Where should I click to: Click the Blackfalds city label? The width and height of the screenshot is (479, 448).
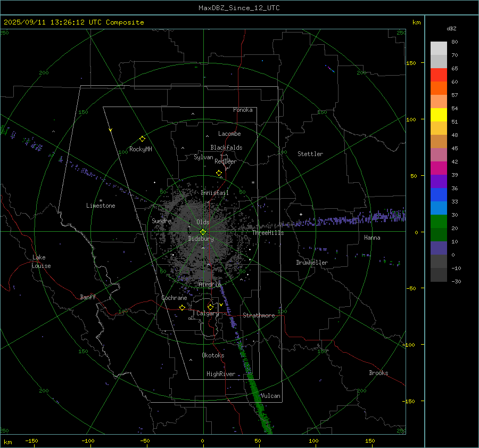(226, 148)
